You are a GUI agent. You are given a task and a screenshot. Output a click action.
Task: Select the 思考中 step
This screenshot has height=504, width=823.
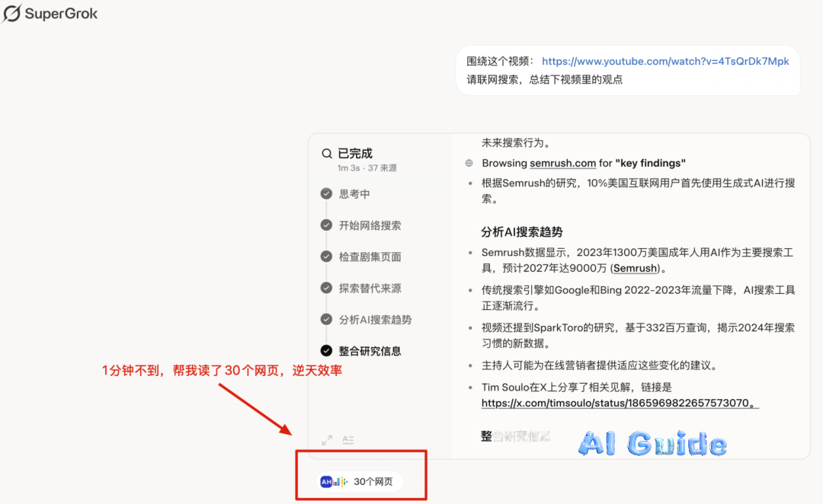(354, 194)
